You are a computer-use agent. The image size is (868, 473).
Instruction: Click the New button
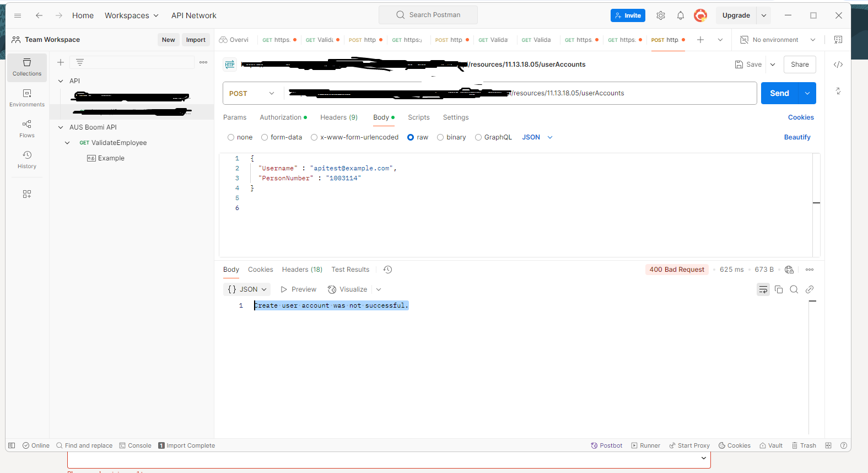(169, 40)
